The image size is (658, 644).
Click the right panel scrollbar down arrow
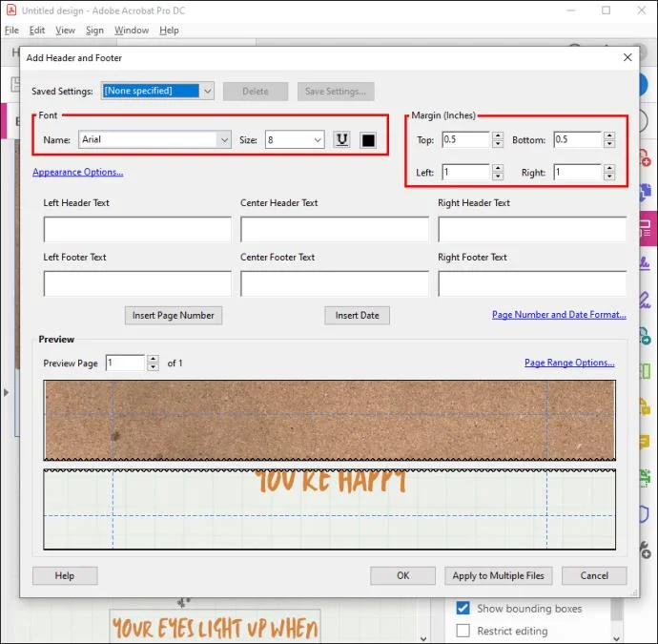point(616,638)
